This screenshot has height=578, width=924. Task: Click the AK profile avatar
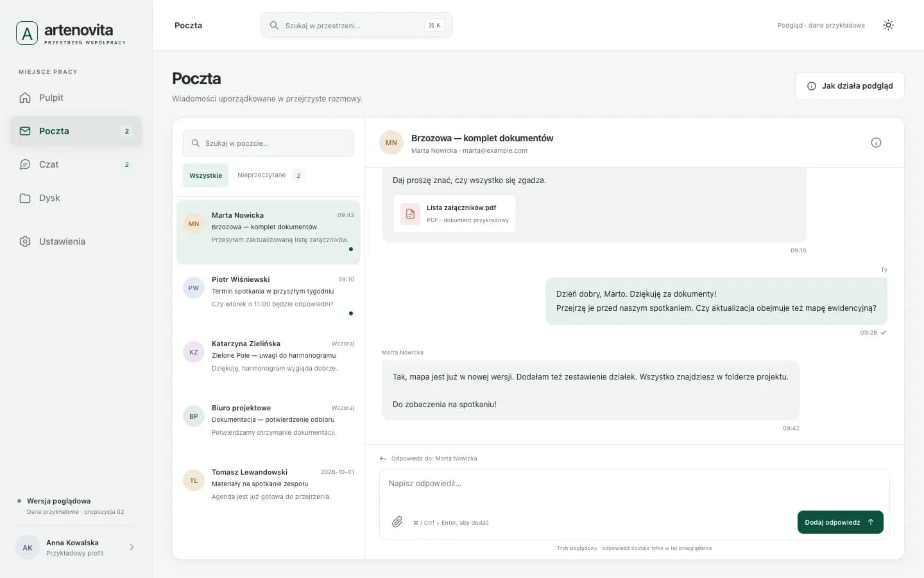click(28, 547)
